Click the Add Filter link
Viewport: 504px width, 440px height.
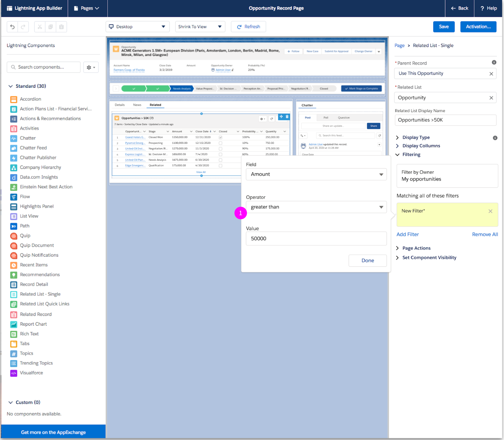(407, 234)
